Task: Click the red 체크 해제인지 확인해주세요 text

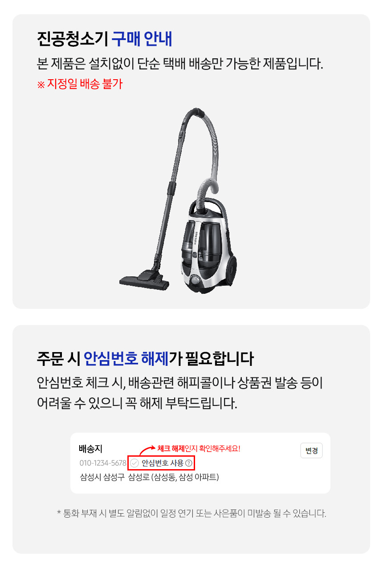Action: [199, 449]
